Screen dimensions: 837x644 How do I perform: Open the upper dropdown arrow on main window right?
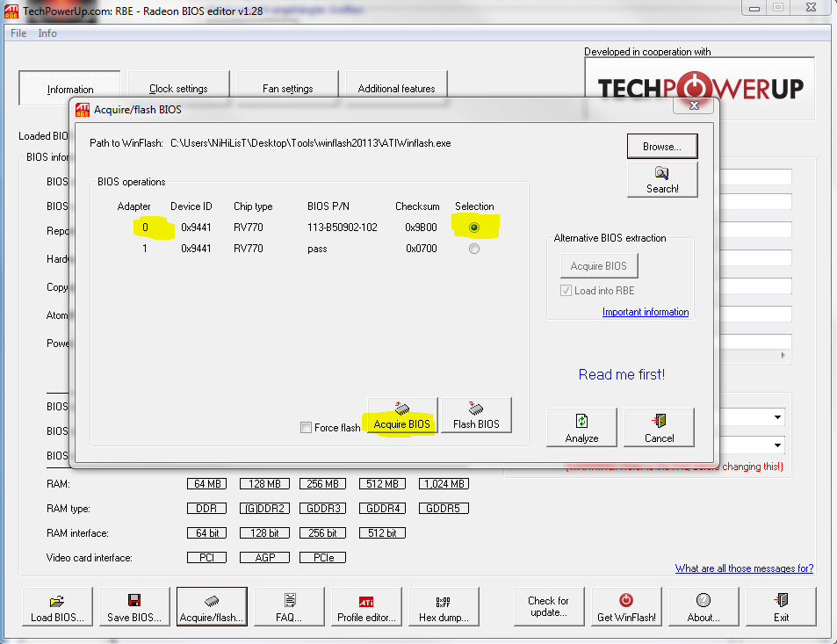point(778,417)
